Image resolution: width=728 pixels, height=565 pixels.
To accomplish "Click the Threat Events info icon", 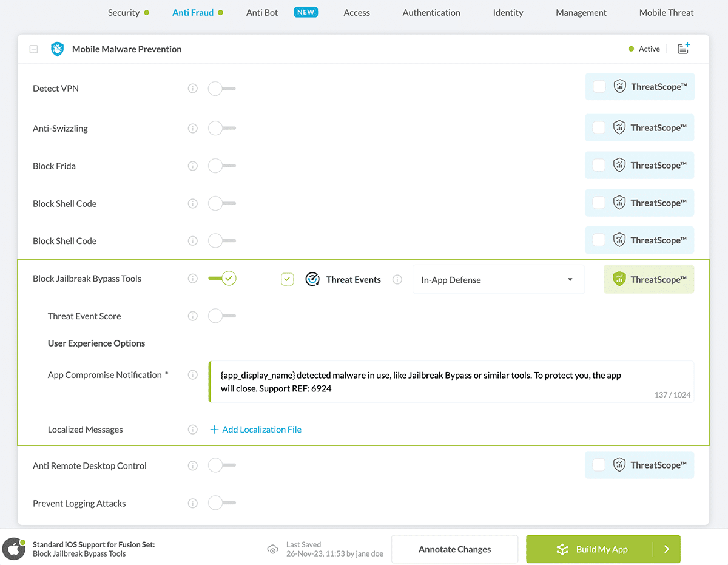I will [x=397, y=280].
